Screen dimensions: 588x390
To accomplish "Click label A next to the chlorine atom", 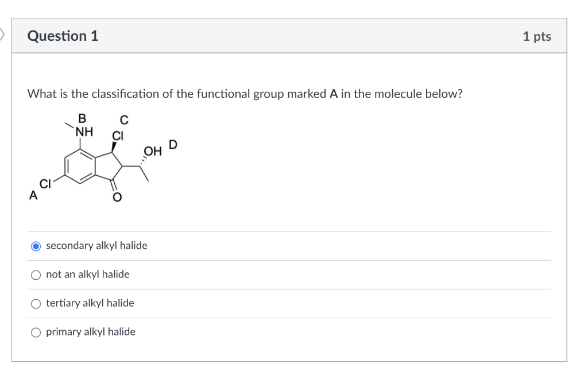I will pyautogui.click(x=33, y=196).
